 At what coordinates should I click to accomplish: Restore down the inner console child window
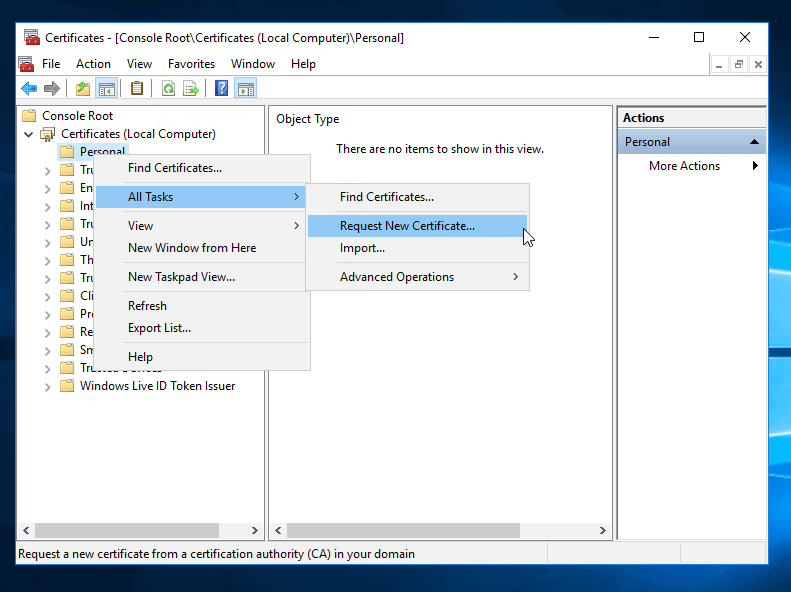739,65
